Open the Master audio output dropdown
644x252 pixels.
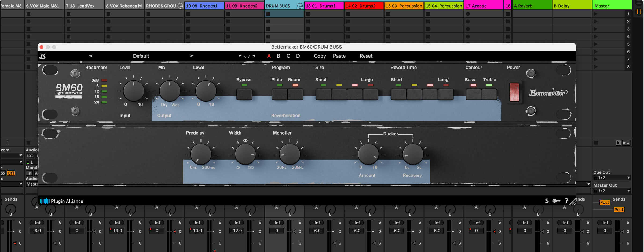tap(32, 184)
